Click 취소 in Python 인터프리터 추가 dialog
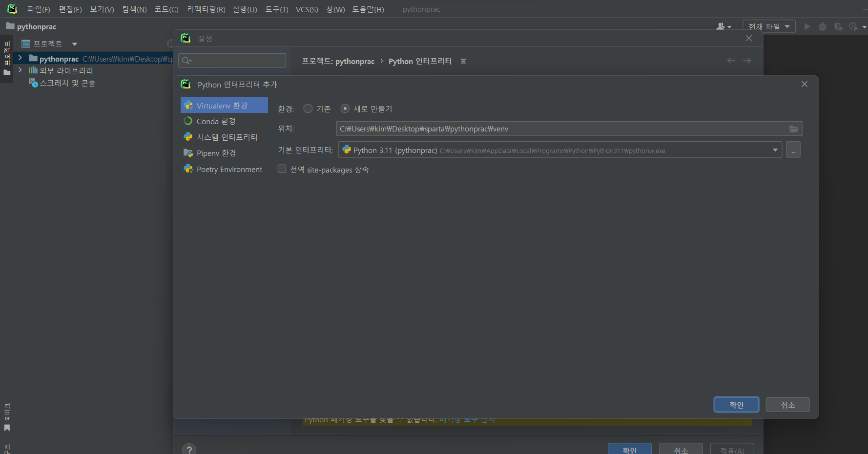Viewport: 868px width, 454px height. 787,405
